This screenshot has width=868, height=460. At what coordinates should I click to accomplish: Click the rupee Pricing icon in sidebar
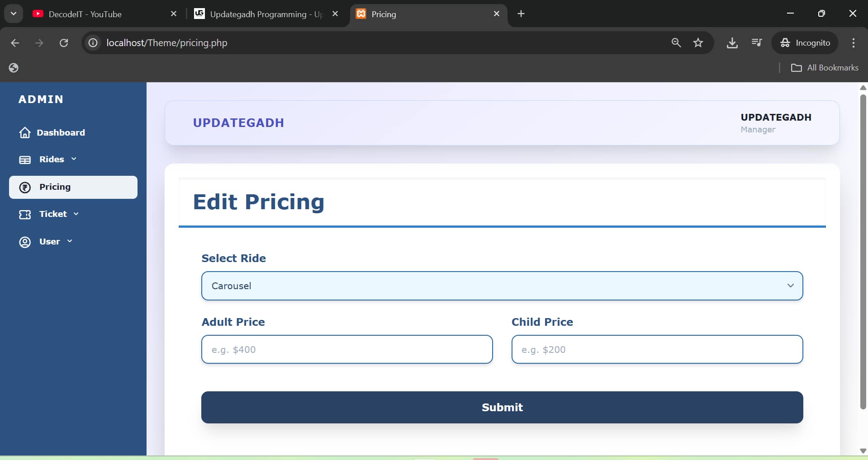tap(25, 187)
